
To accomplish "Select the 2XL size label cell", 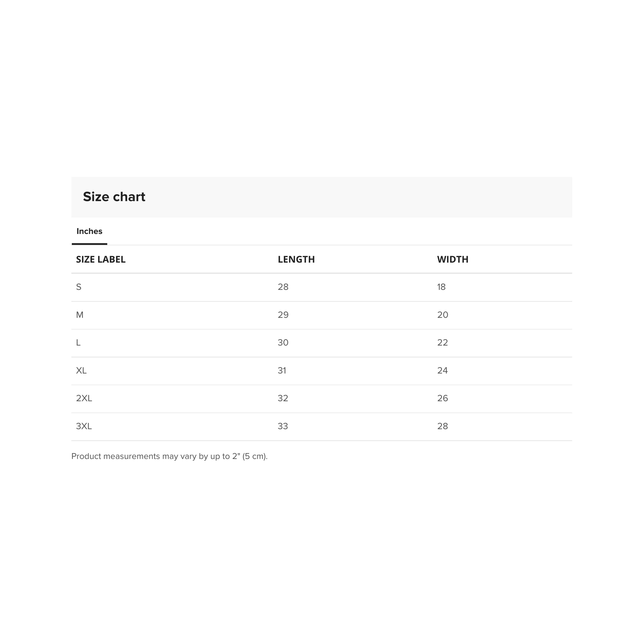I will 84,398.
